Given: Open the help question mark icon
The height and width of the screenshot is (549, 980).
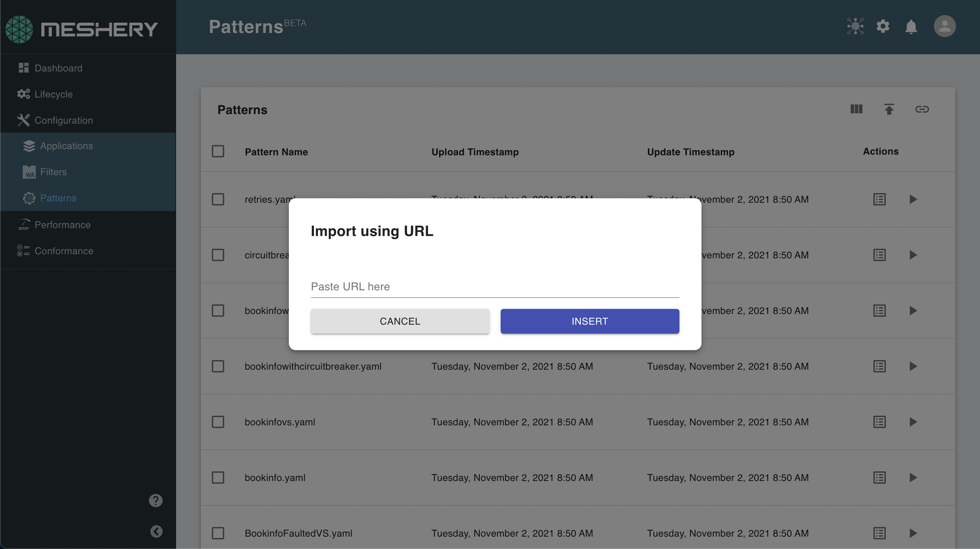Looking at the screenshot, I should click(156, 500).
